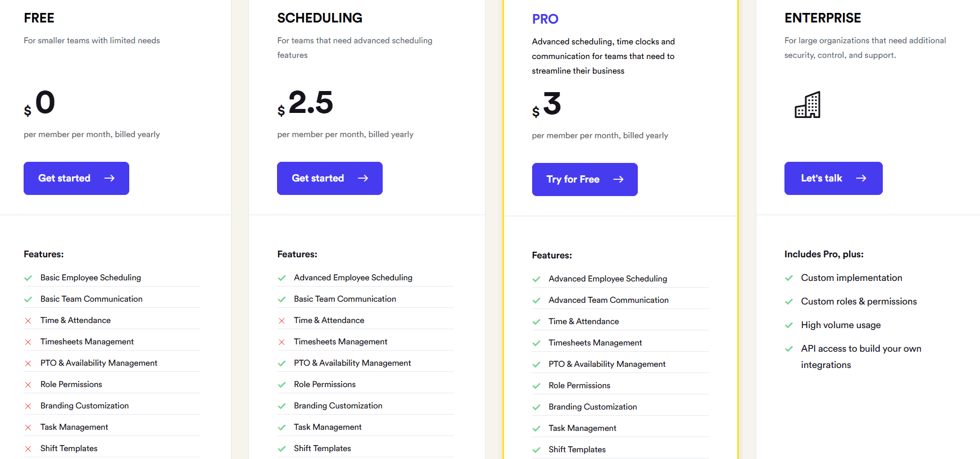The width and height of the screenshot is (980, 459).
Task: Click Get started under the Free plan
Action: pos(76,178)
